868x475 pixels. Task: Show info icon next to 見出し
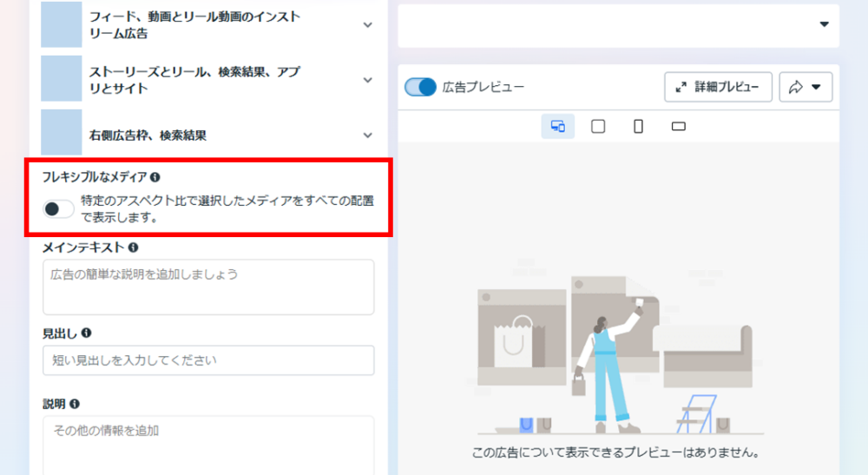86,333
